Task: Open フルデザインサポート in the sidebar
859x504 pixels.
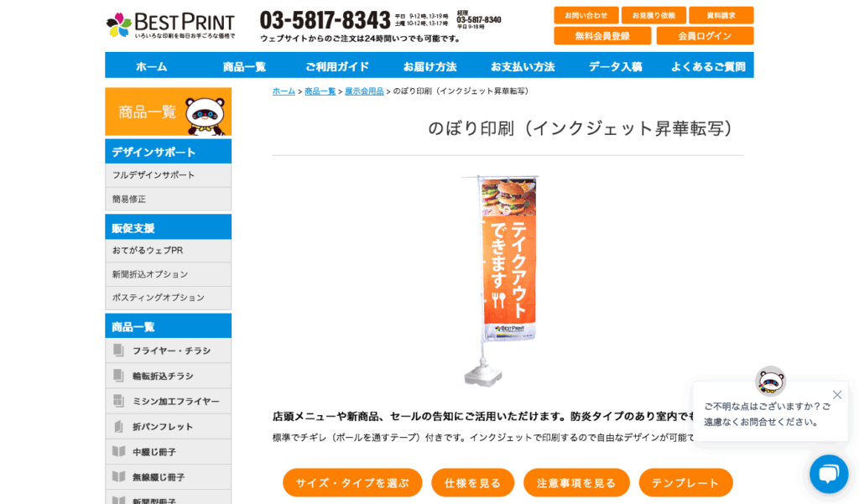Action: [x=154, y=175]
